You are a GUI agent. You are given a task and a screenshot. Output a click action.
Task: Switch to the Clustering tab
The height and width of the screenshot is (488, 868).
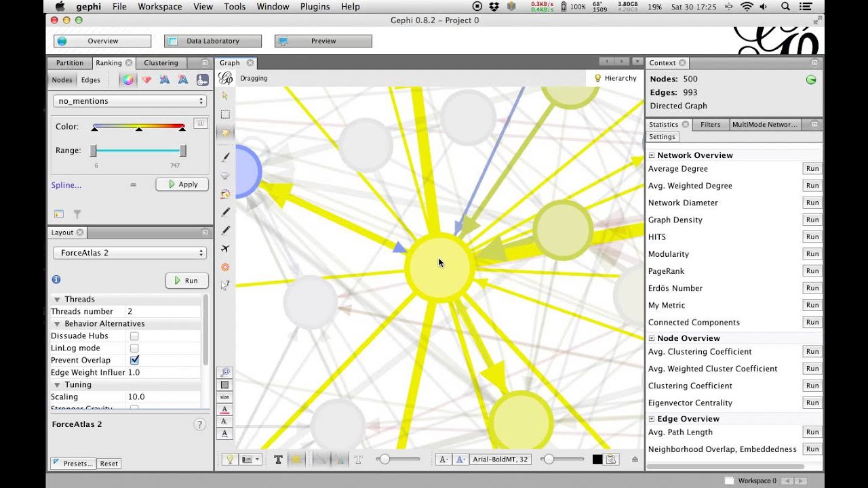(161, 63)
